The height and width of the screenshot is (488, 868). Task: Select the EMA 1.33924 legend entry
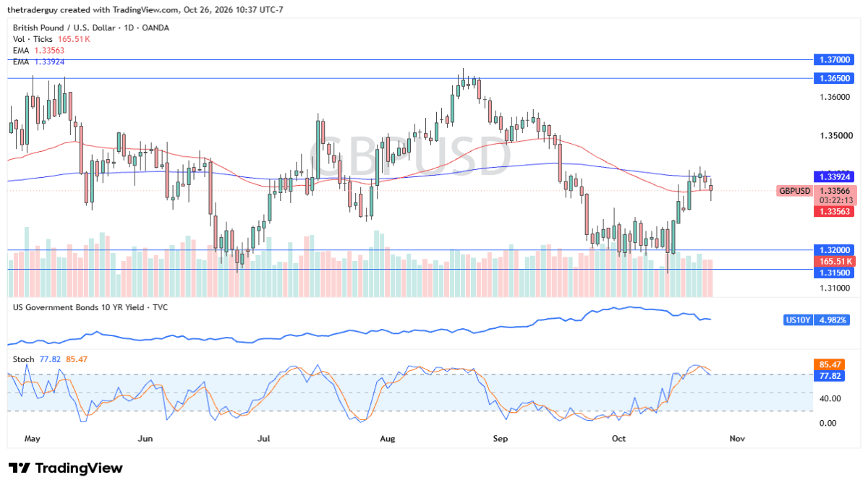pyautogui.click(x=39, y=62)
